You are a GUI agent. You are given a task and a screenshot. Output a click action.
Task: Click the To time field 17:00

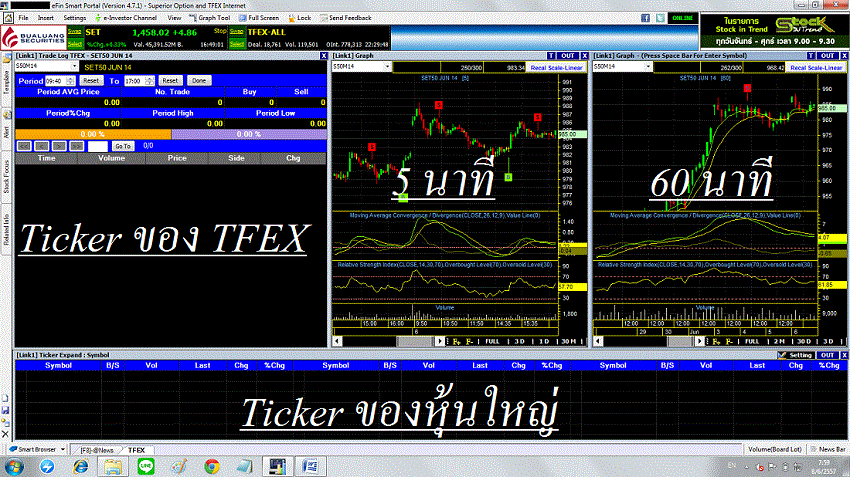134,81
